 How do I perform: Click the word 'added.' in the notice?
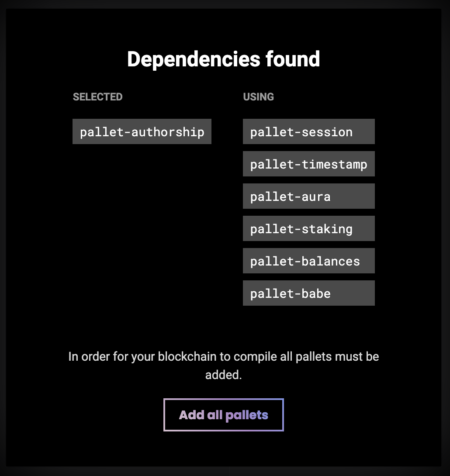(x=223, y=375)
